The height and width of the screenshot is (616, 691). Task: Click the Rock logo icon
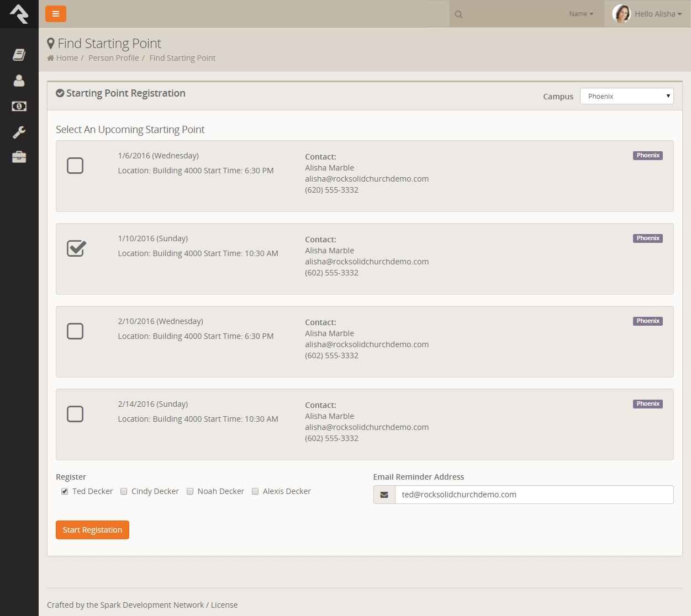(19, 14)
